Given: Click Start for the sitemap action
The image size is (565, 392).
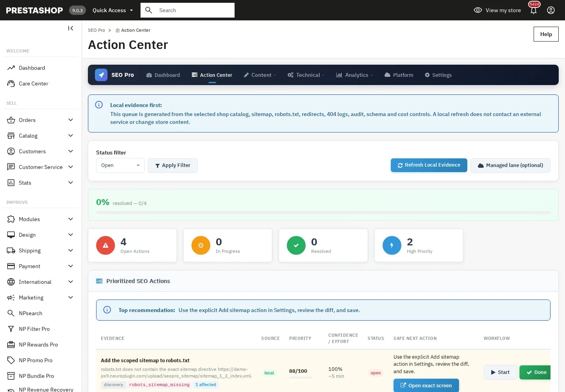Looking at the screenshot, I should [x=500, y=372].
